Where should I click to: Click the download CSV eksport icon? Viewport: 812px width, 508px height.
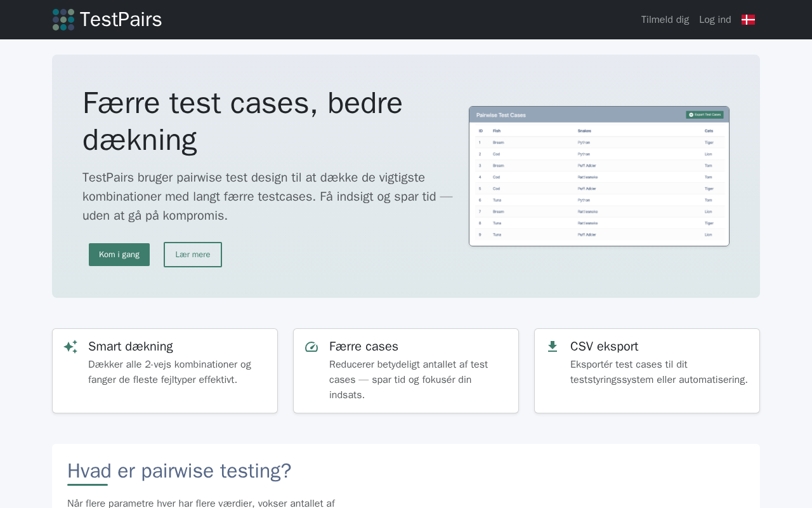point(553,347)
